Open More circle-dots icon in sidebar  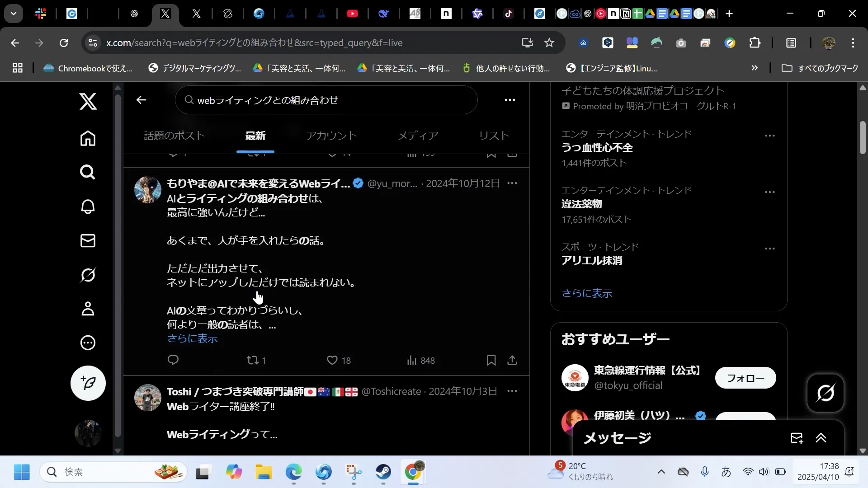click(88, 343)
